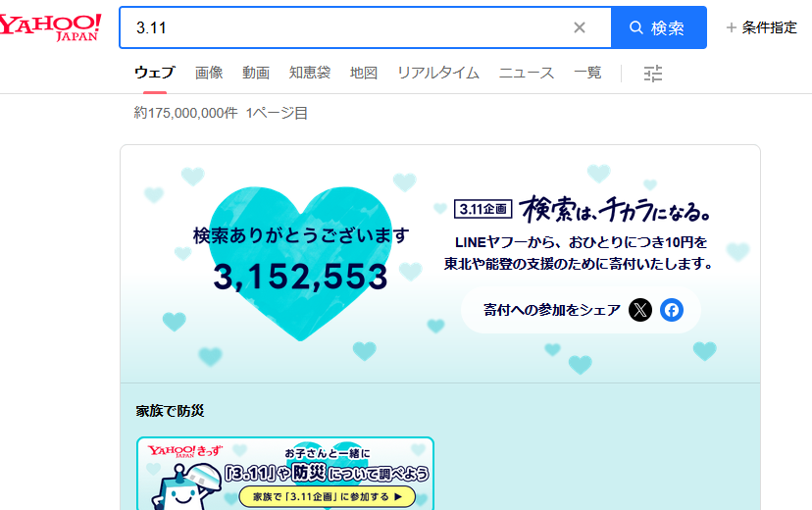Click the blue 検索 search button
Screen dimensions: 812x510
[659, 27]
